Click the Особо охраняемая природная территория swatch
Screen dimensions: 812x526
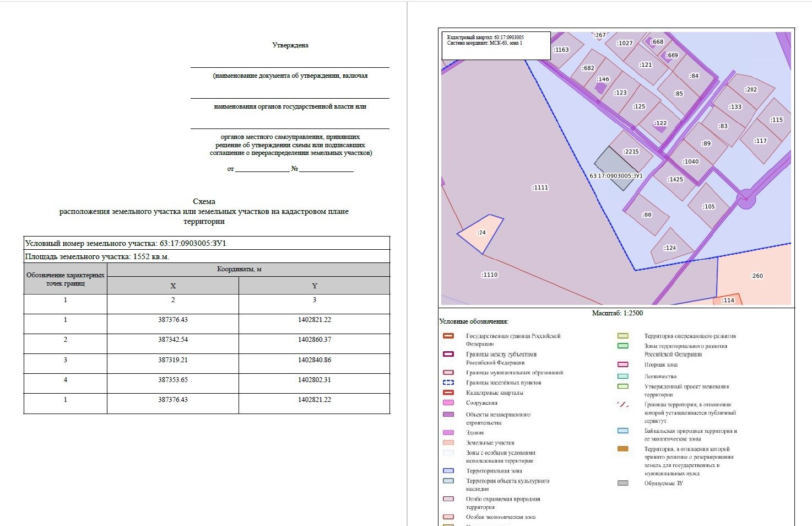click(448, 499)
